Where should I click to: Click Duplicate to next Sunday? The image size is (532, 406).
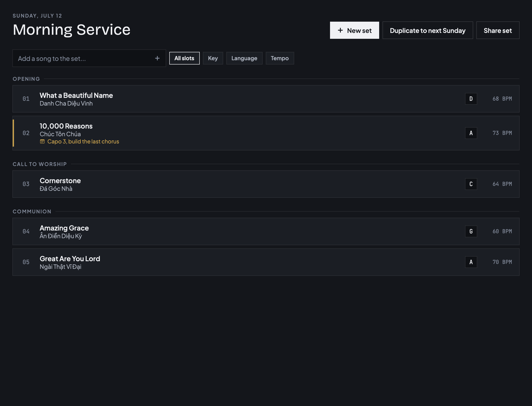(x=427, y=30)
